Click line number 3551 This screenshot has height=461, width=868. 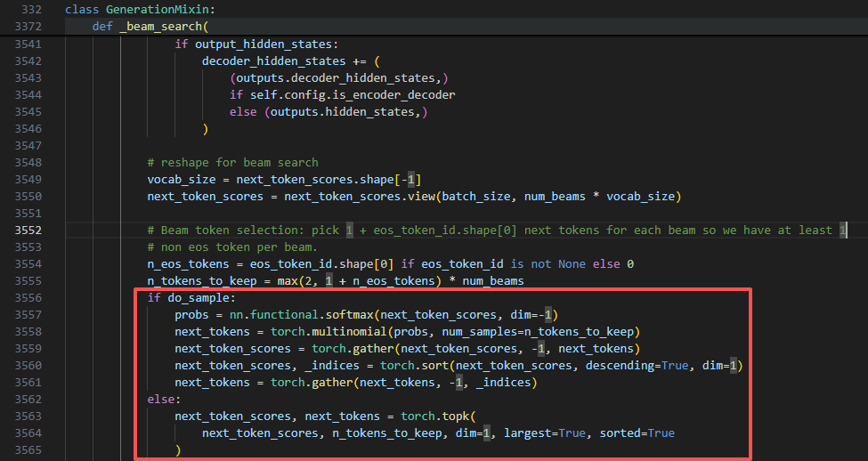pyautogui.click(x=28, y=213)
